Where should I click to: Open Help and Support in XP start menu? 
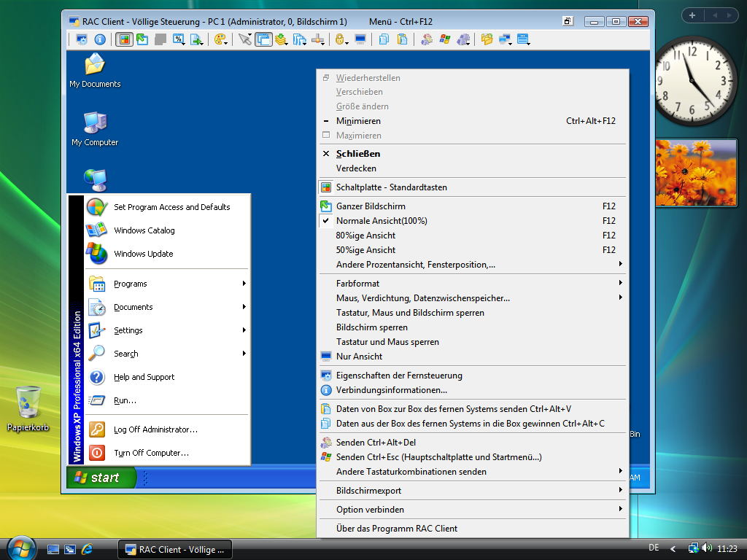click(x=167, y=377)
